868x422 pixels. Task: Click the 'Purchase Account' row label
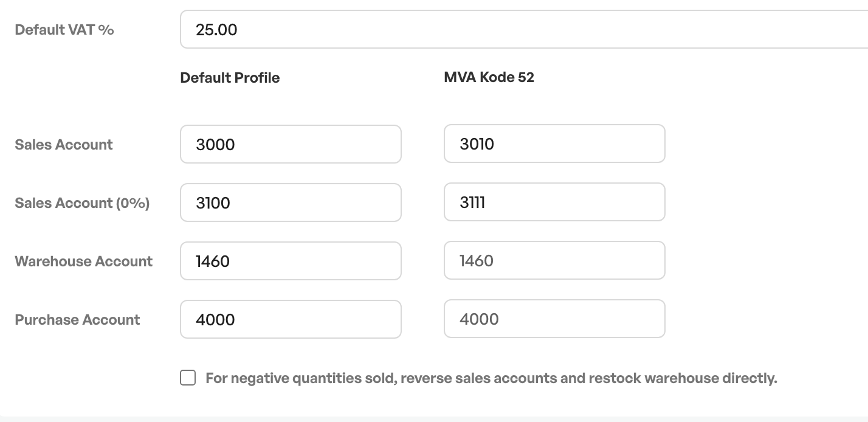pos(77,319)
